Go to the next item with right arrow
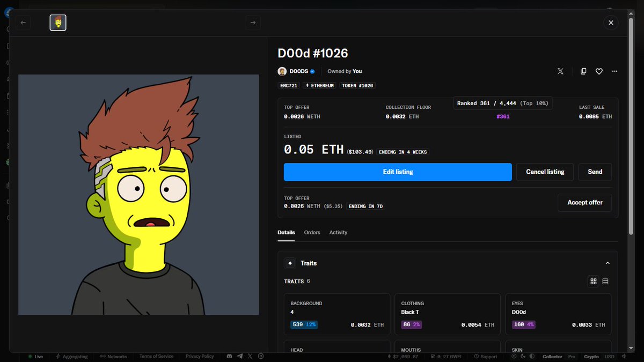 [253, 23]
